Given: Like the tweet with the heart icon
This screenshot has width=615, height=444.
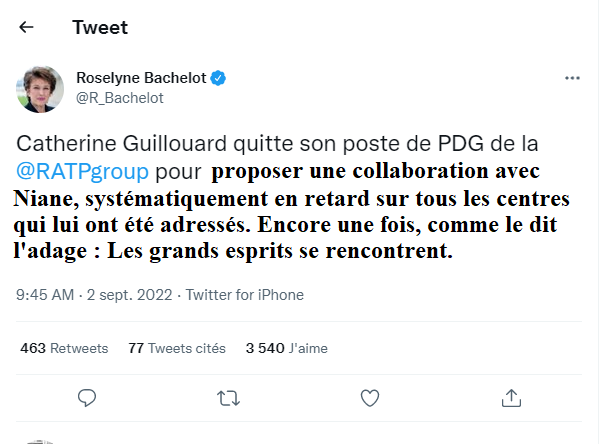Looking at the screenshot, I should pos(370,397).
